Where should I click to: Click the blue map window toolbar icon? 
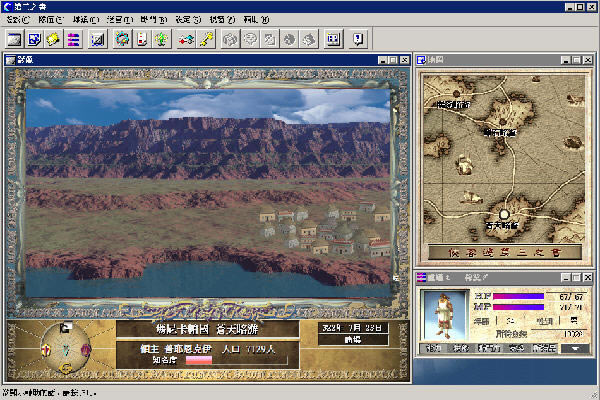point(33,40)
